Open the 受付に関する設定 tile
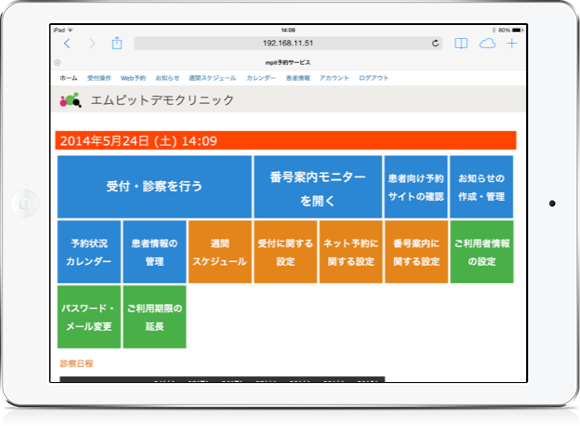The height and width of the screenshot is (426, 580). pyautogui.click(x=285, y=252)
